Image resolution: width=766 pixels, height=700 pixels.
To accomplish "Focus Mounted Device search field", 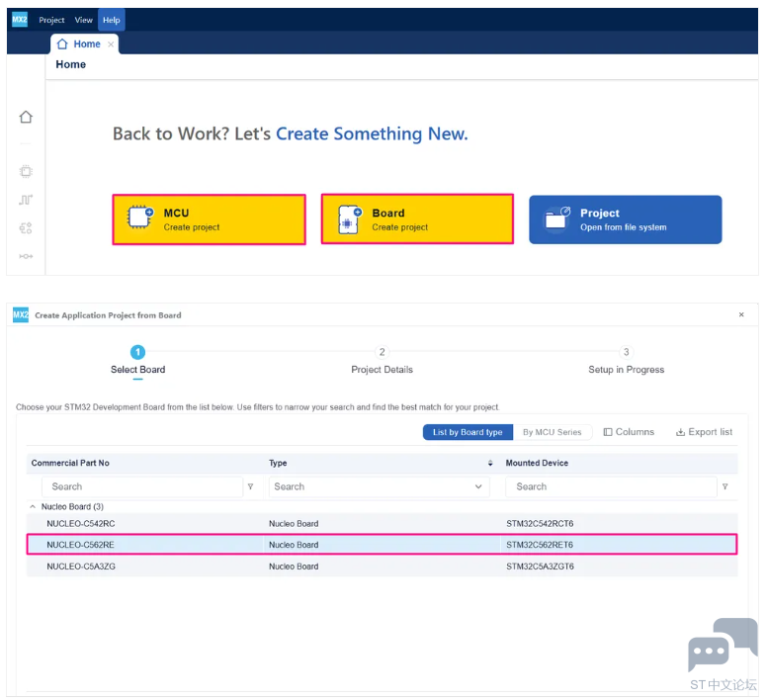I will click(611, 486).
